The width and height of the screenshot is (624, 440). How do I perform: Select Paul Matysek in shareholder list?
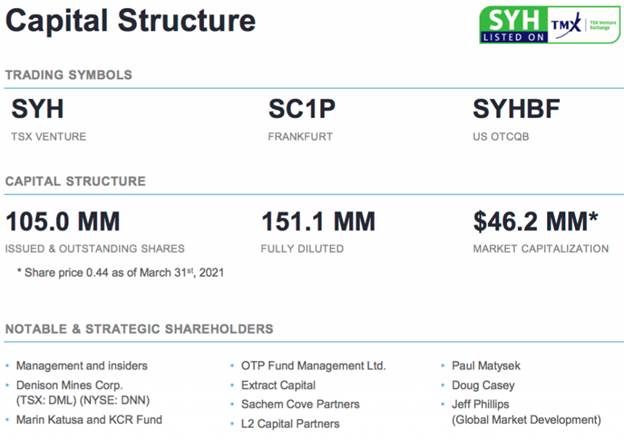point(486,366)
